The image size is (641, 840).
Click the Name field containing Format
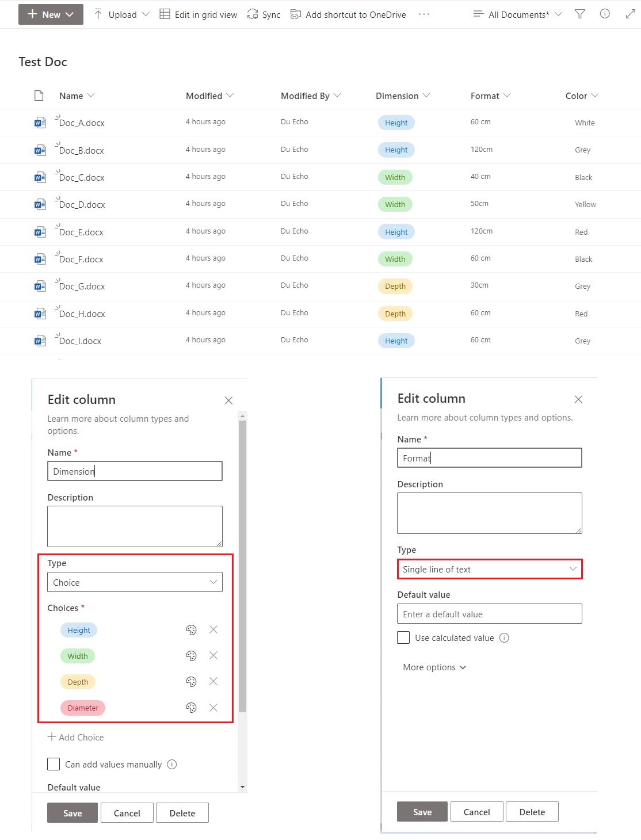[489, 457]
